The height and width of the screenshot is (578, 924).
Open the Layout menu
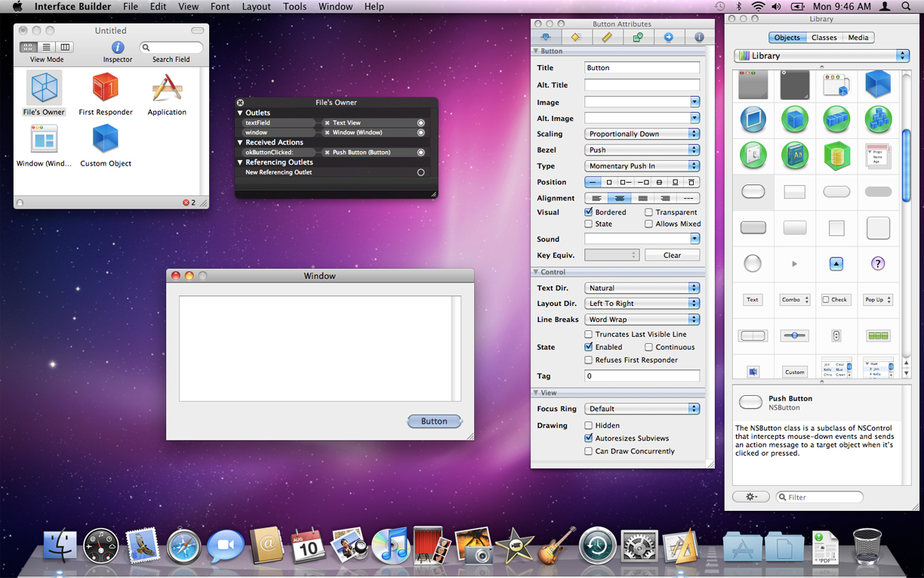(257, 7)
